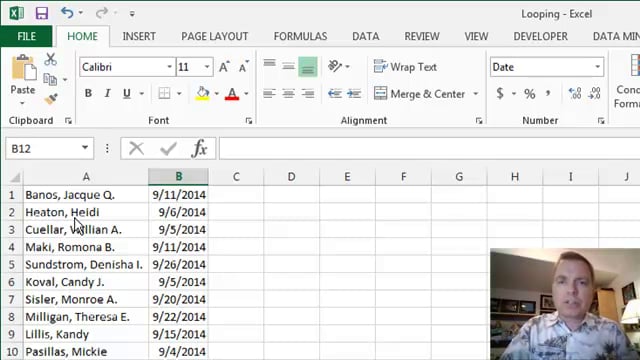
Task: Apply red font color
Action: [x=232, y=93]
